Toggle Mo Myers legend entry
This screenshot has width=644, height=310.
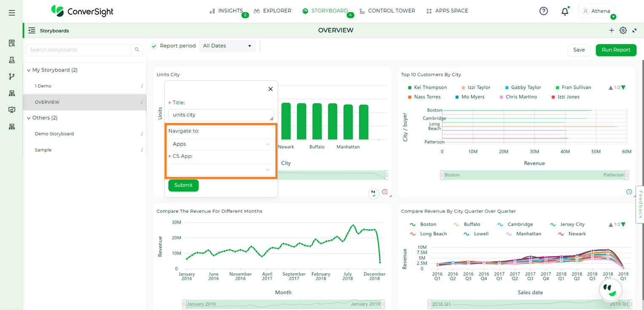coord(469,97)
